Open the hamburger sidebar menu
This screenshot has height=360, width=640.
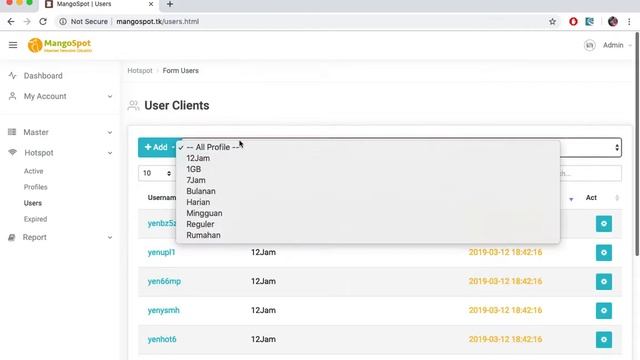pos(13,45)
